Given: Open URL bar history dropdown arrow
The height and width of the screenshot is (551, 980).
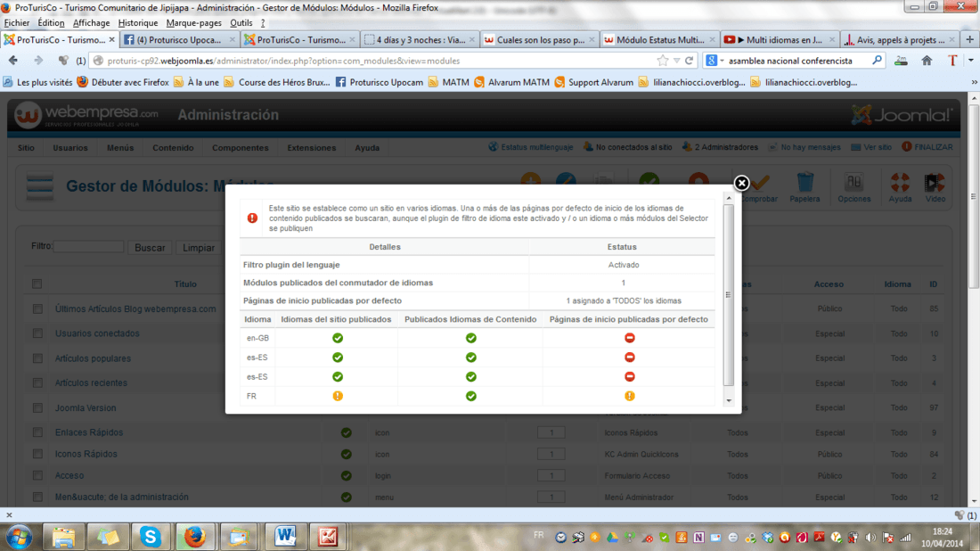Looking at the screenshot, I should (x=676, y=61).
